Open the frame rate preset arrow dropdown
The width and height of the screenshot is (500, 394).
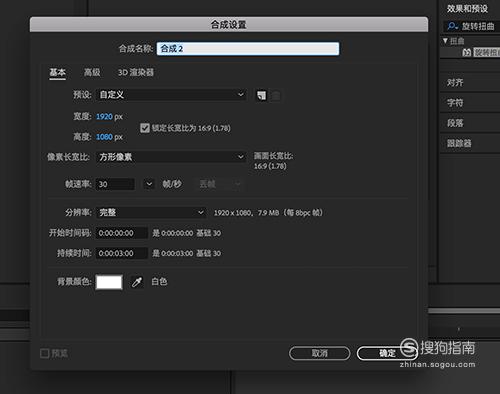(149, 184)
